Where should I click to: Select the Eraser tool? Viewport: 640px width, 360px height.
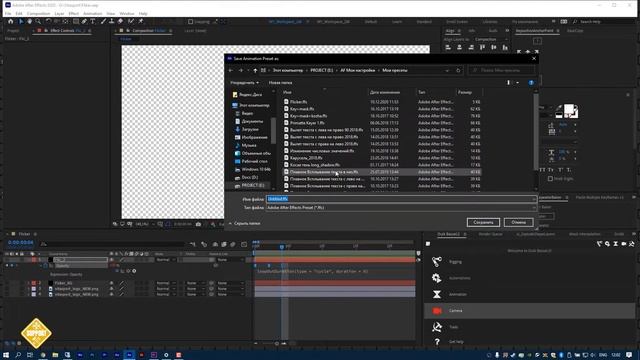coord(120,21)
